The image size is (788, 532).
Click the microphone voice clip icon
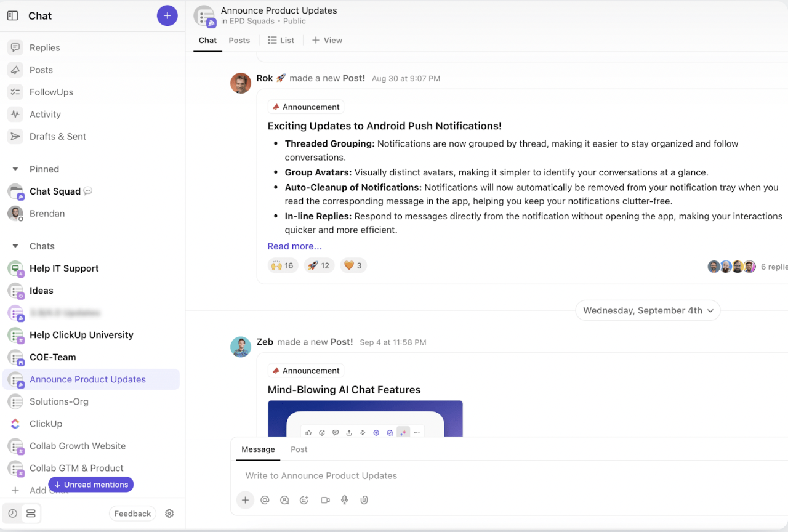coord(345,500)
